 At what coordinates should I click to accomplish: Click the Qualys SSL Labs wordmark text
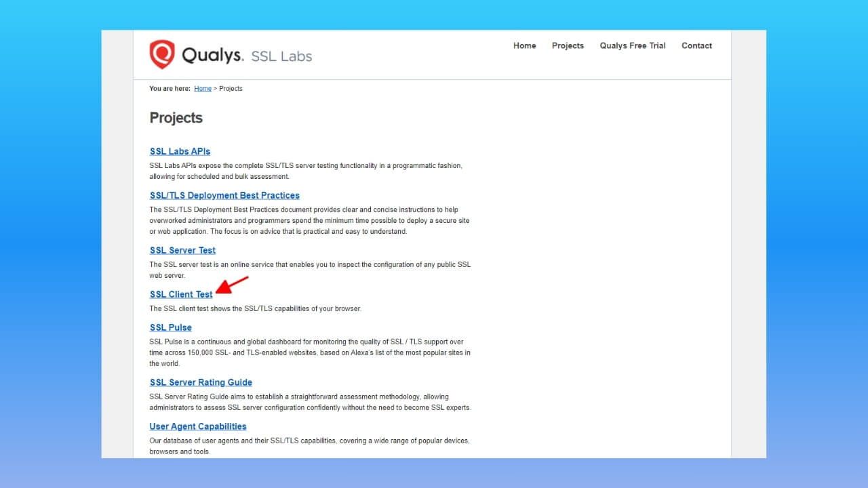247,56
